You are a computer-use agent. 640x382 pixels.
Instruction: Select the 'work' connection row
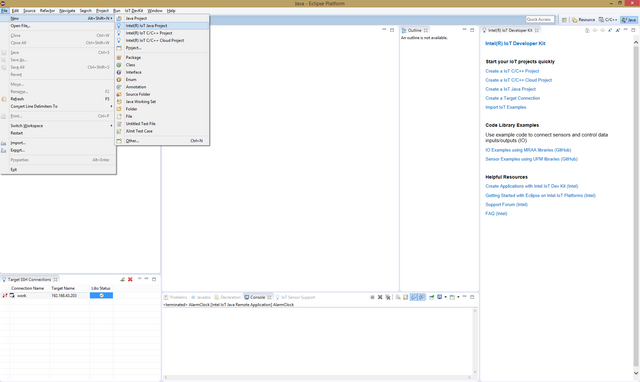[57, 295]
